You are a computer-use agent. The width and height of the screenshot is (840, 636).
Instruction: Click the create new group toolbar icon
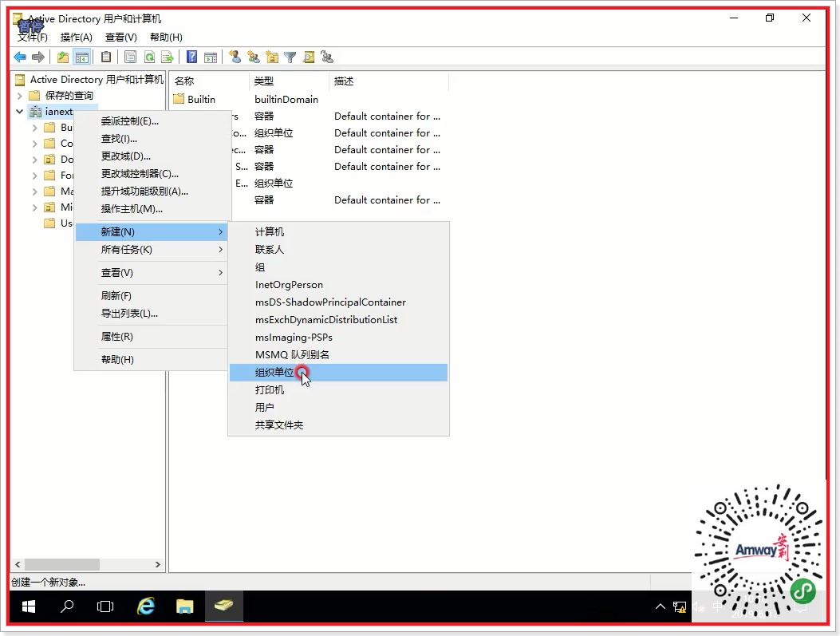coord(254,57)
